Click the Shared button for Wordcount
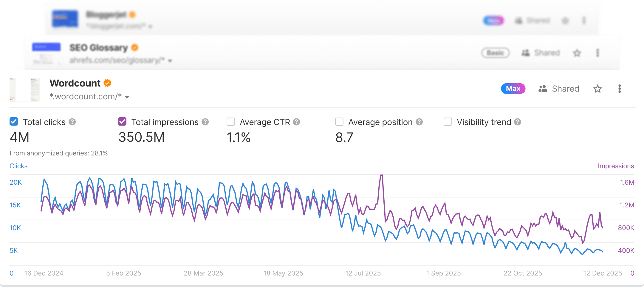Viewport: 644px width, 287px height. 559,89
